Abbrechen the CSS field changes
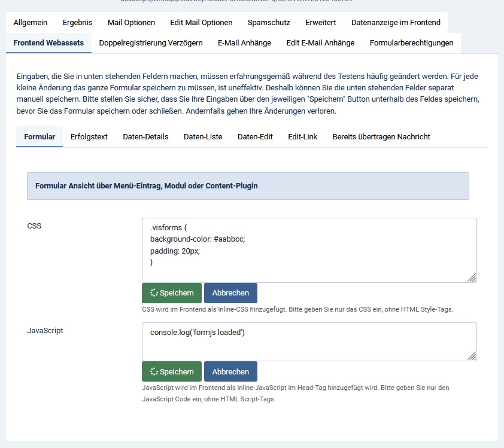The image size is (504, 448). pos(230,292)
